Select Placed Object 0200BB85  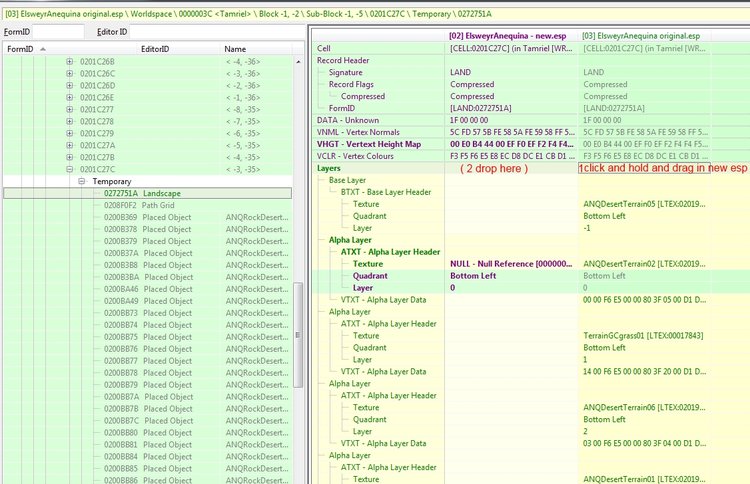coord(147,468)
